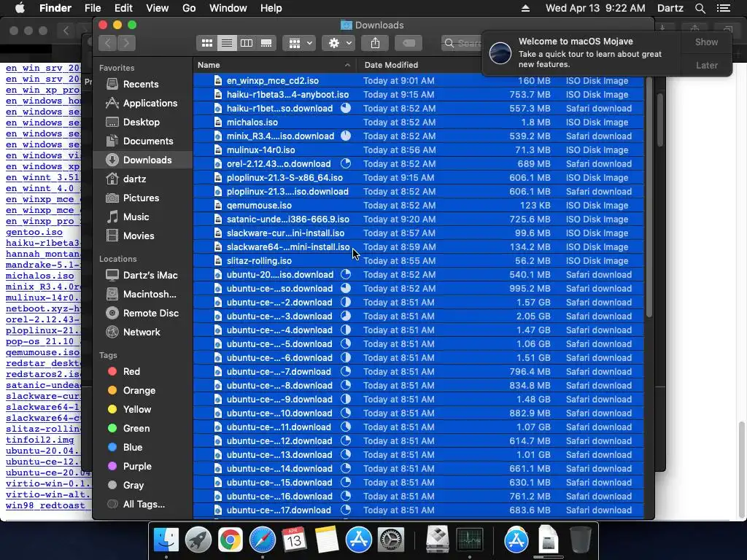Image resolution: width=747 pixels, height=560 pixels.
Task: Click Show on the Mojave notification
Action: pyautogui.click(x=706, y=42)
